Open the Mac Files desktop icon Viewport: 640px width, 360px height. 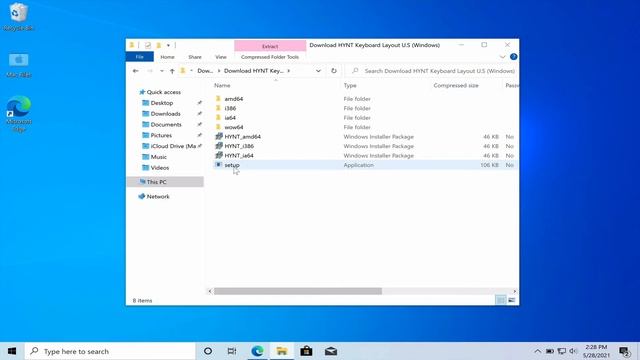pyautogui.click(x=18, y=64)
